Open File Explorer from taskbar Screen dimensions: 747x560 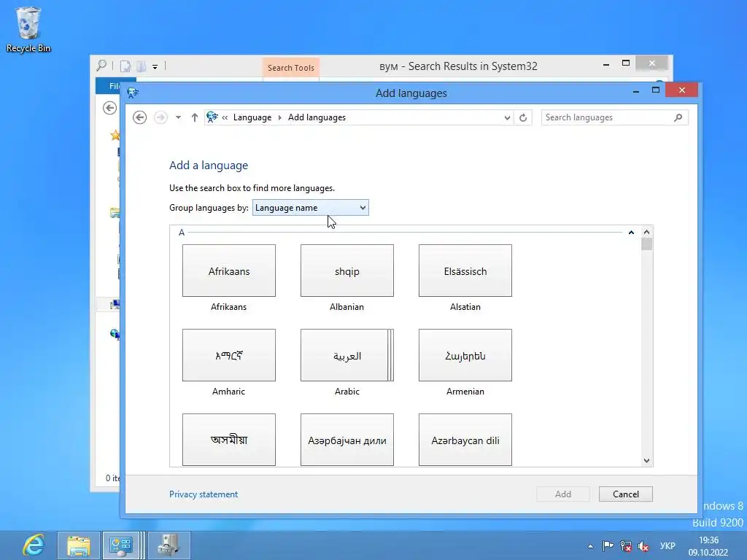(79, 545)
